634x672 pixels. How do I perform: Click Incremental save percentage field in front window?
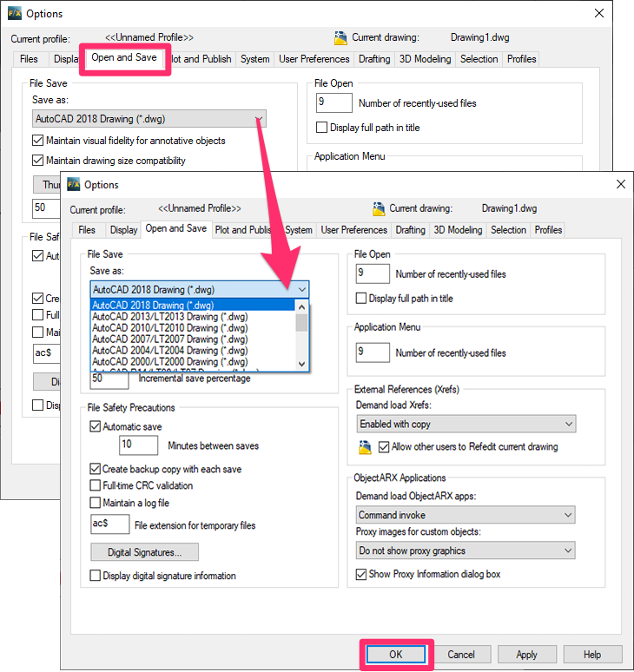[109, 379]
